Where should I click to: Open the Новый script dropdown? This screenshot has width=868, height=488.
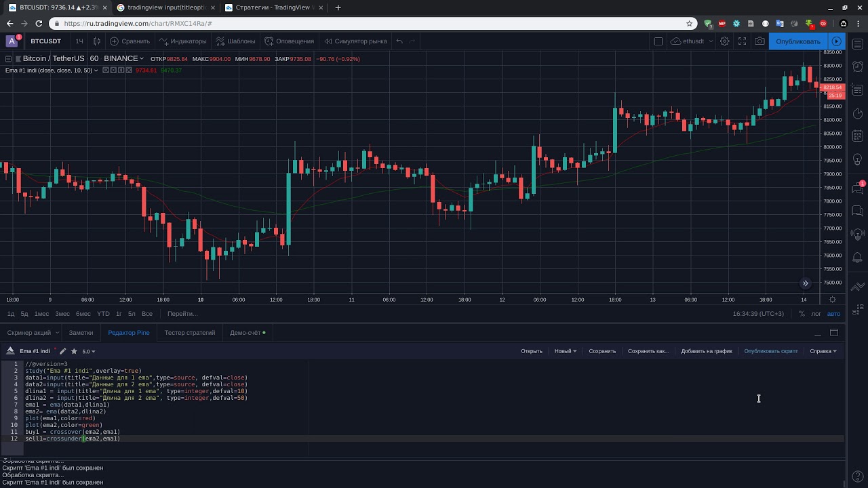[566, 351]
